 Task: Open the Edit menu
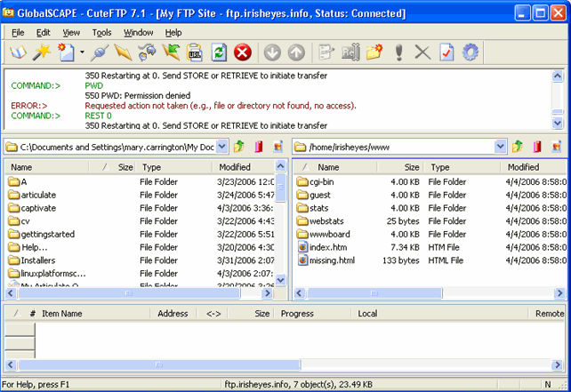pos(43,33)
